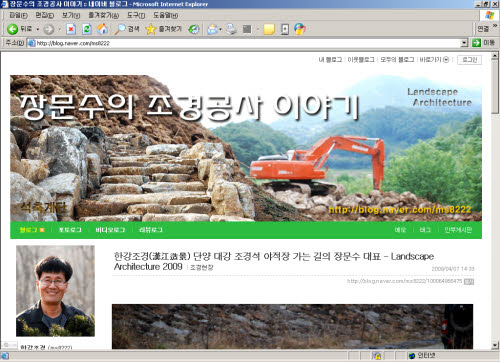
Task: Select 리뷰로그 tab in green bar
Action: (151, 230)
